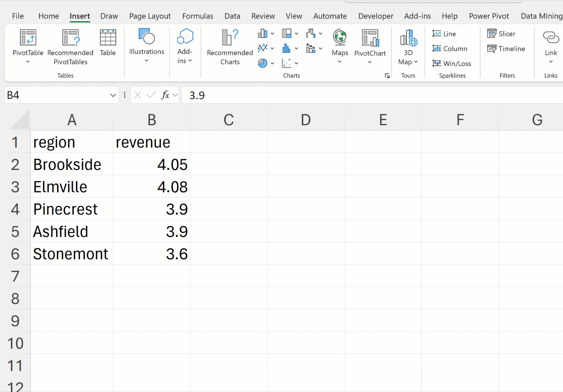Open the Page Layout tab
563x392 pixels.
point(150,16)
